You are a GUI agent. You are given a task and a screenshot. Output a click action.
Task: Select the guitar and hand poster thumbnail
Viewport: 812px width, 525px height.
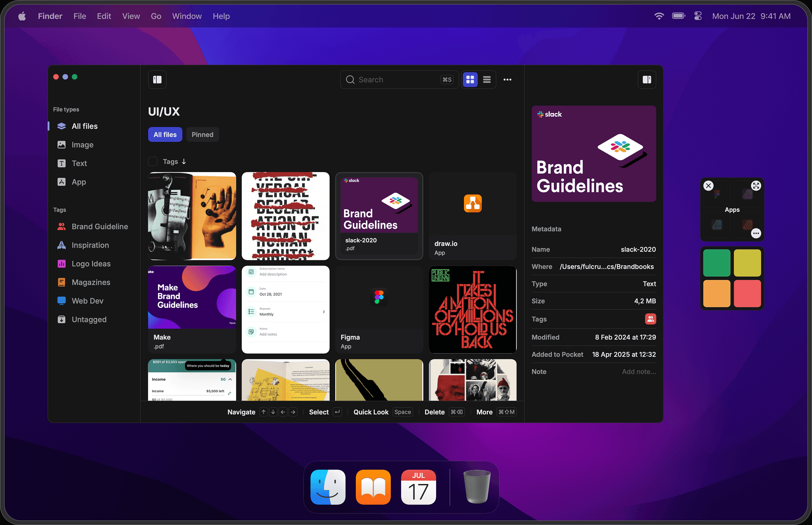[192, 216]
